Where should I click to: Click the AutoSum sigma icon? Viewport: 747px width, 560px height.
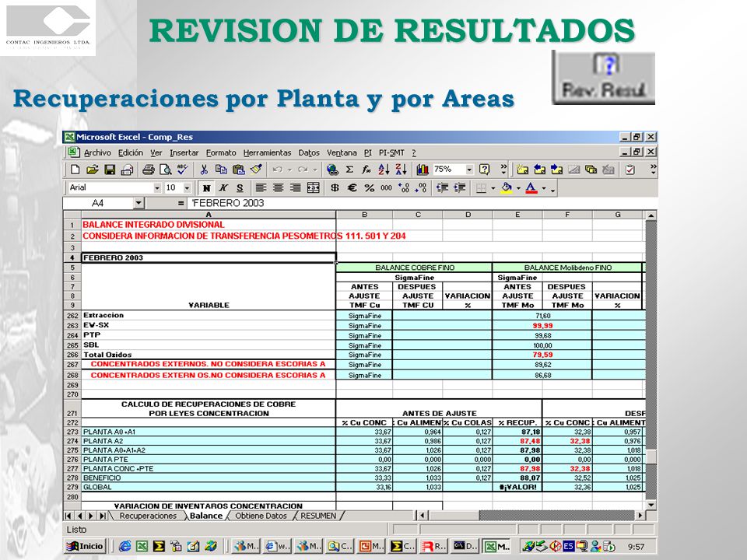pyautogui.click(x=349, y=170)
